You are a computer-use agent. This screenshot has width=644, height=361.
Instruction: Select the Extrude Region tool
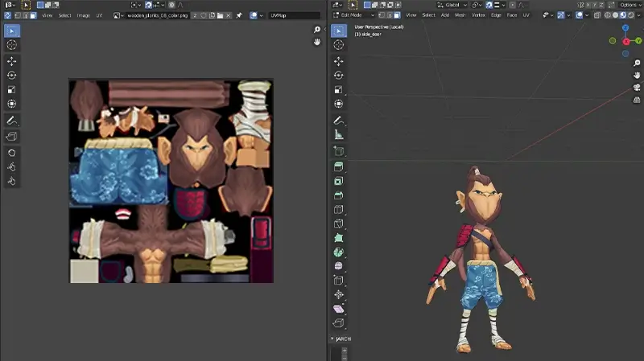click(338, 166)
